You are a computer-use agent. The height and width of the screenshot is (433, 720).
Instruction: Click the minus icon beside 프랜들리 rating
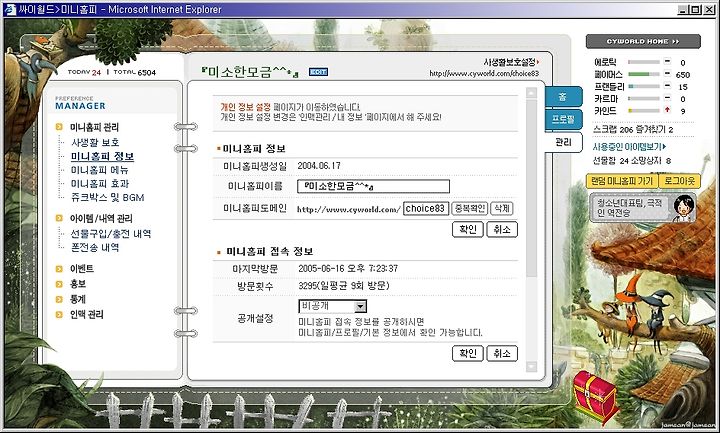(667, 86)
